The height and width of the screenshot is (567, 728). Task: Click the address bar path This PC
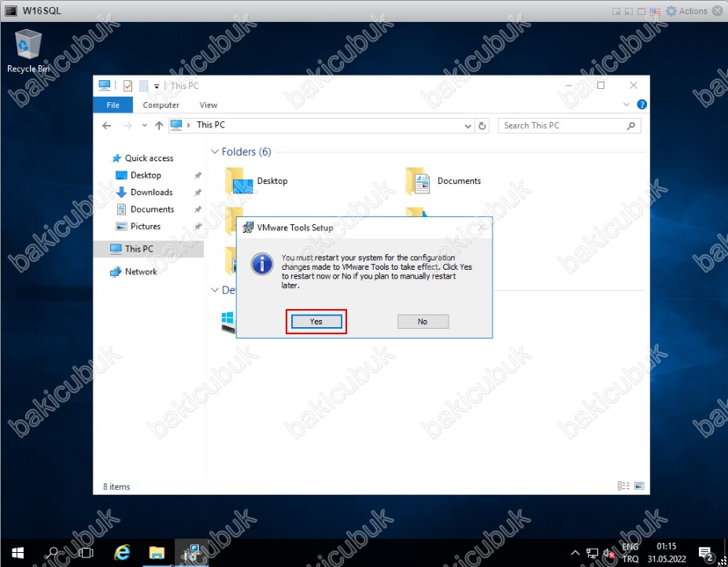click(x=211, y=125)
